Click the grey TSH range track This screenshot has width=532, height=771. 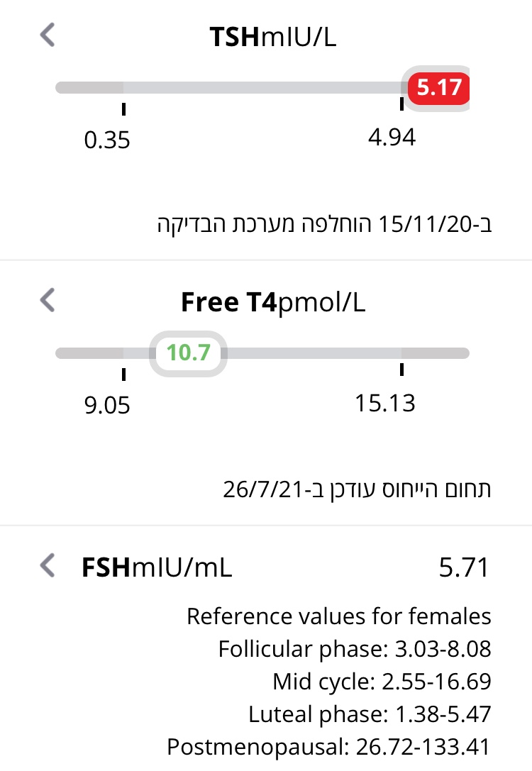pyautogui.click(x=262, y=88)
